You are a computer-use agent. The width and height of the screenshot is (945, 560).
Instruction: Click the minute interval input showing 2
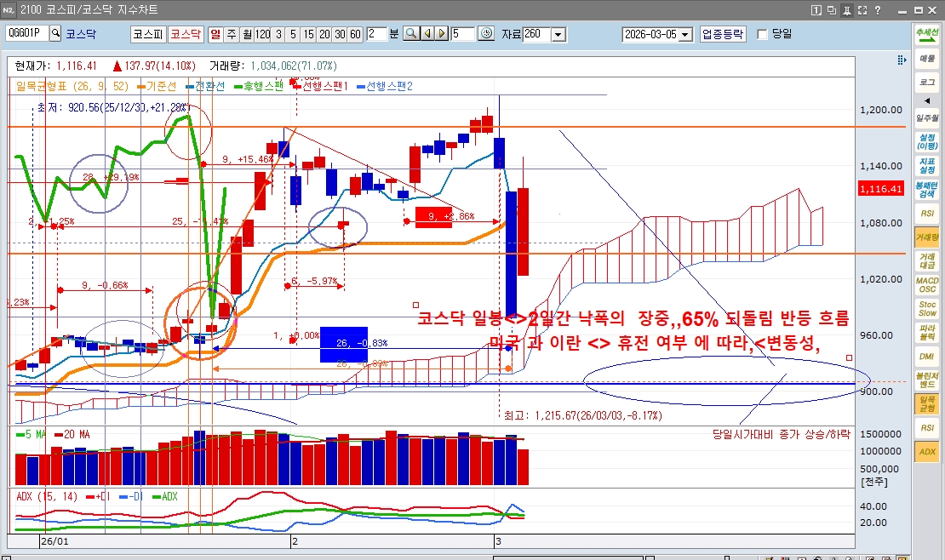click(x=376, y=34)
